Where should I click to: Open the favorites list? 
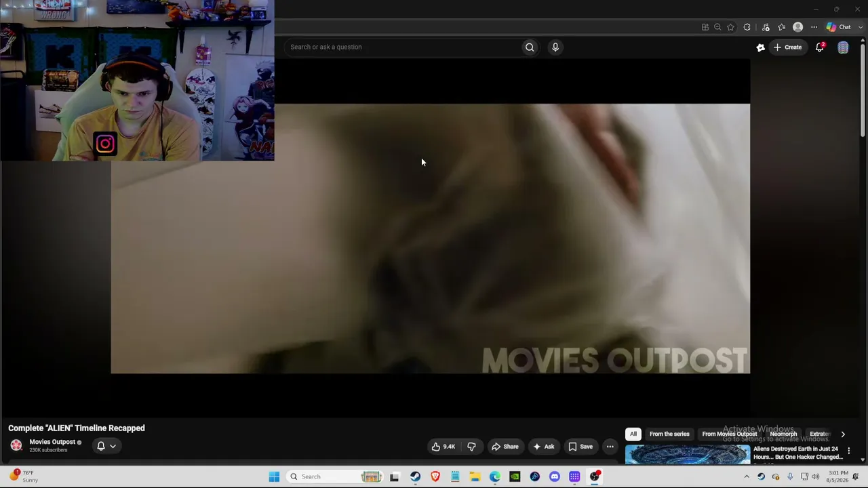[782, 27]
